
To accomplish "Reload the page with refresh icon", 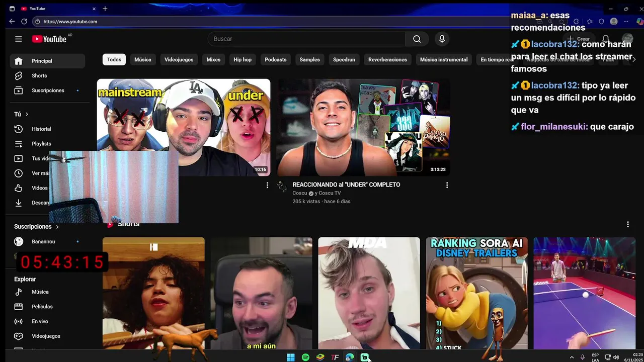I will 24,22.
